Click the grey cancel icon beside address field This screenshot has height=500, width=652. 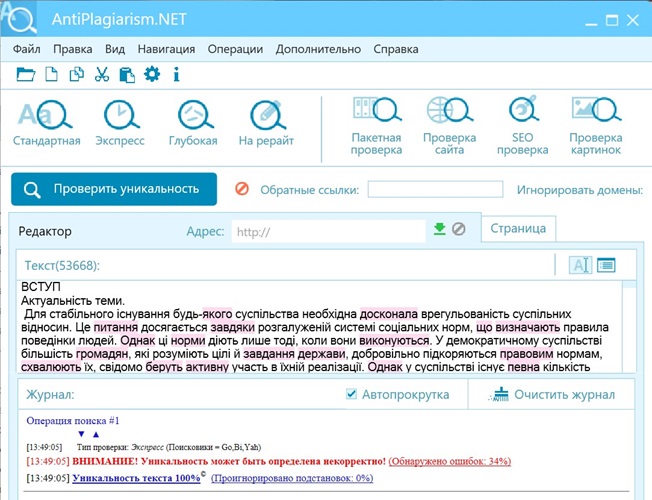click(459, 229)
